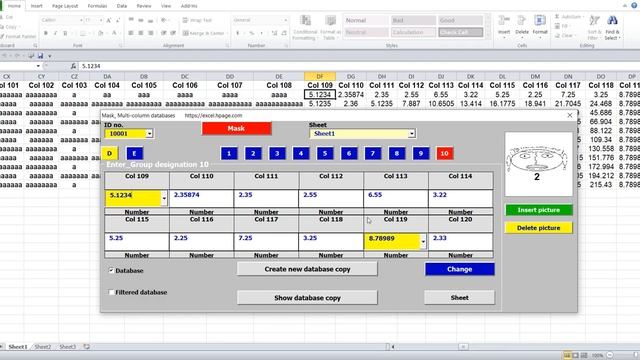Viewport: 640px width, 360px height.
Task: Toggle italic formatting in Font group
Action: point(55,33)
